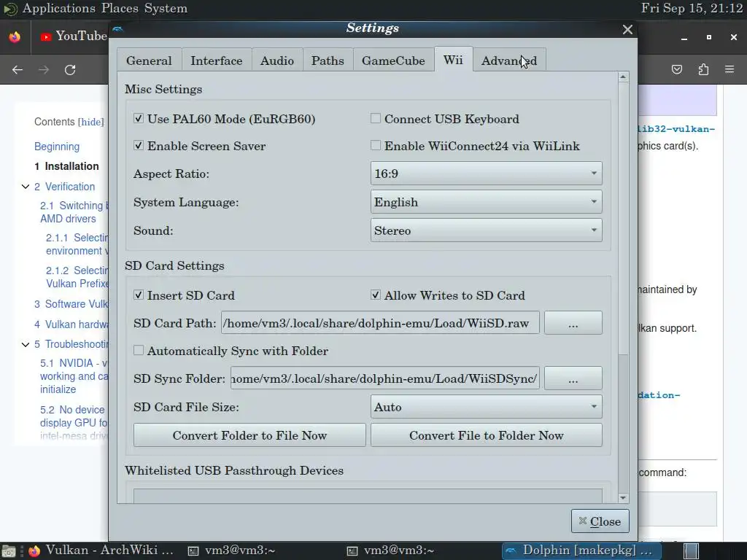Open Beginning link in wiki contents
The height and width of the screenshot is (560, 747).
tap(57, 147)
